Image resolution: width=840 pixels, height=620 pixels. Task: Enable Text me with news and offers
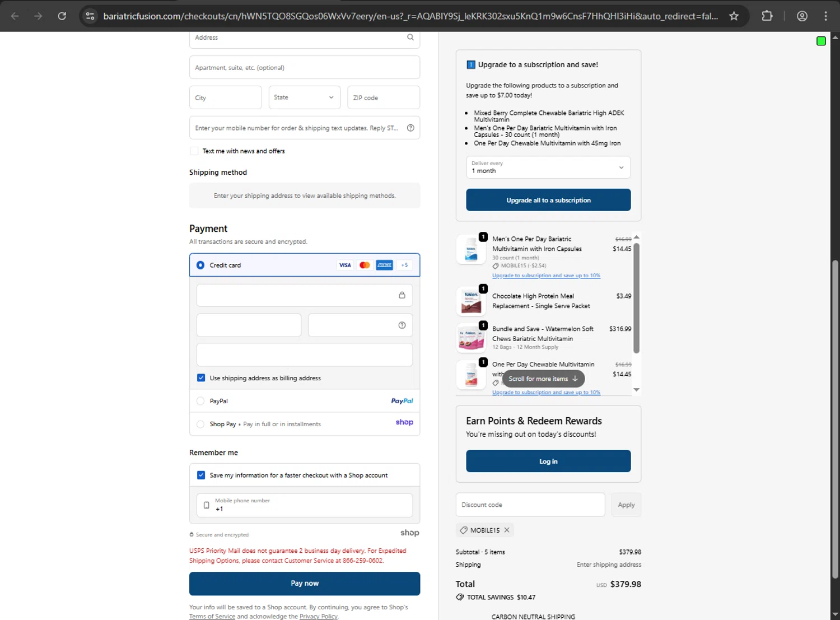pos(194,151)
